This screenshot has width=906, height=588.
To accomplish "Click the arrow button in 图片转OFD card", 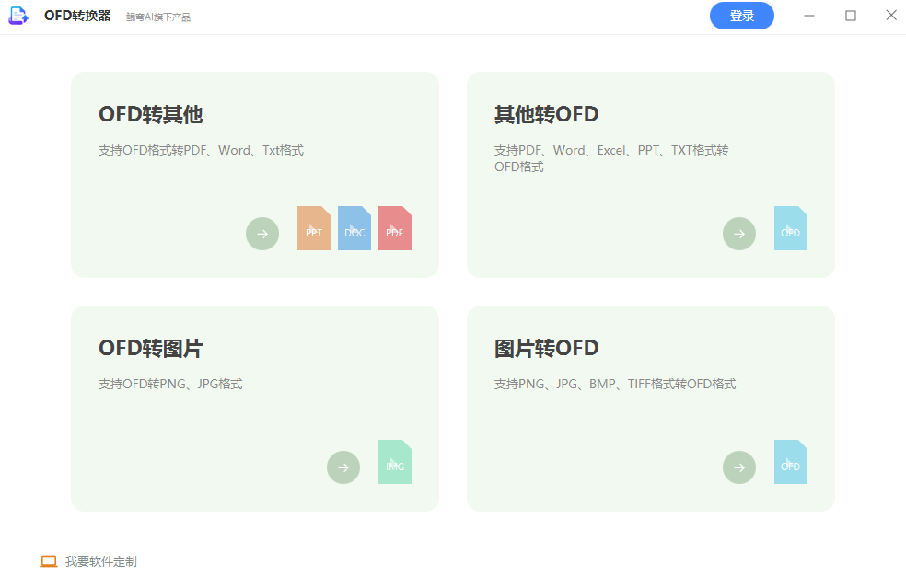I will (738, 467).
